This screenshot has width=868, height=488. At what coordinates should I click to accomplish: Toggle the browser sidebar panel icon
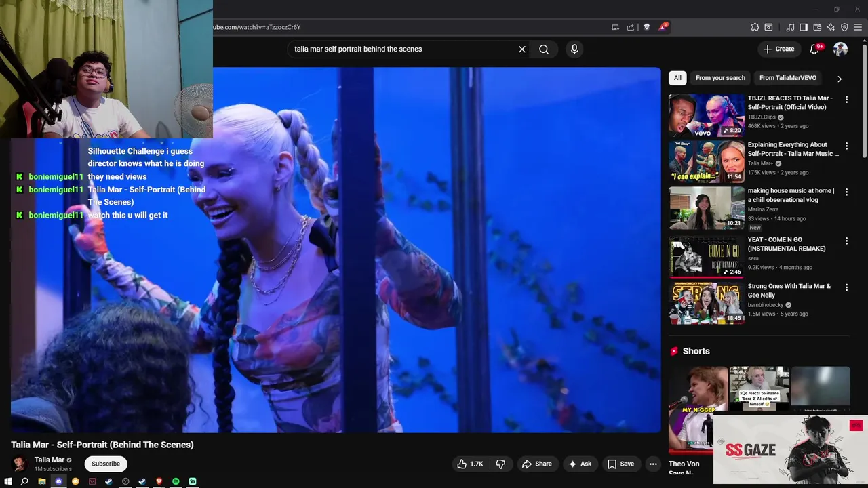click(804, 27)
